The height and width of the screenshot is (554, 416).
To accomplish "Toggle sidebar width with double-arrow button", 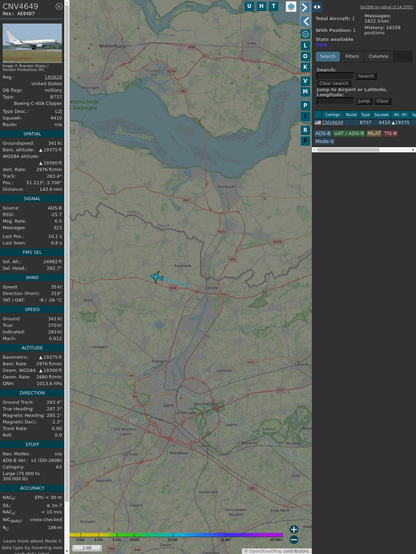I will [x=317, y=7].
